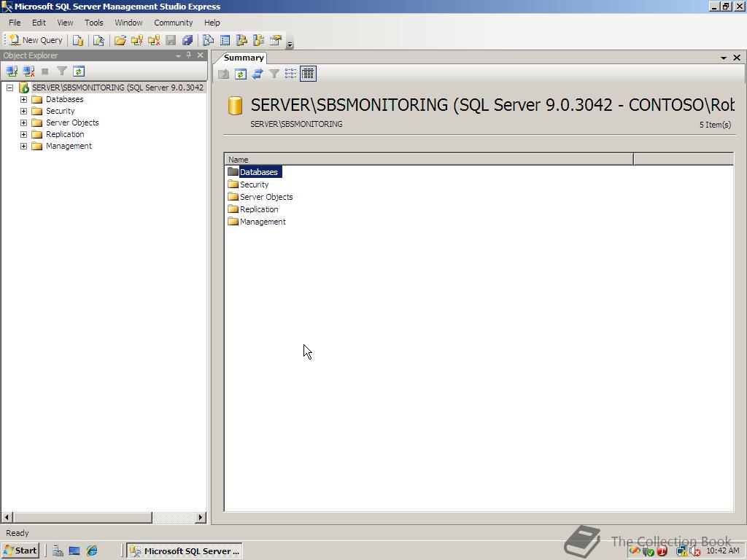Select Server Objects row in Summary list
Screen dimensions: 747x560
(x=260, y=197)
